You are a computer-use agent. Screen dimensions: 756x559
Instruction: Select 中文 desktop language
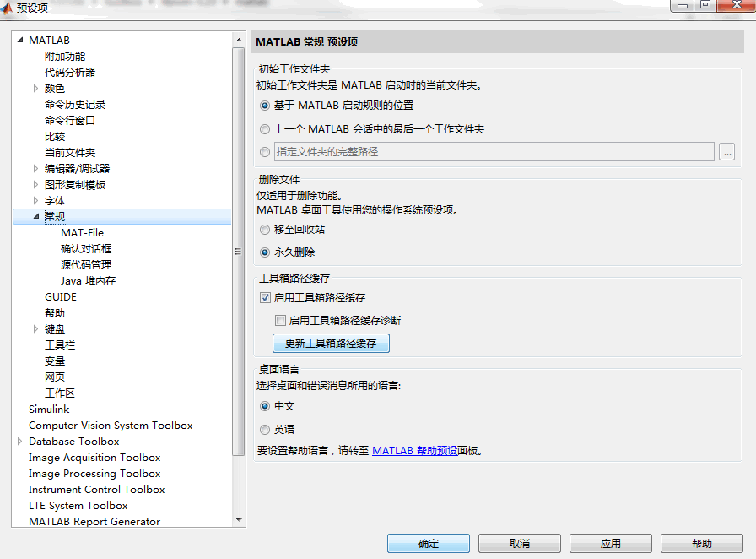(x=265, y=406)
